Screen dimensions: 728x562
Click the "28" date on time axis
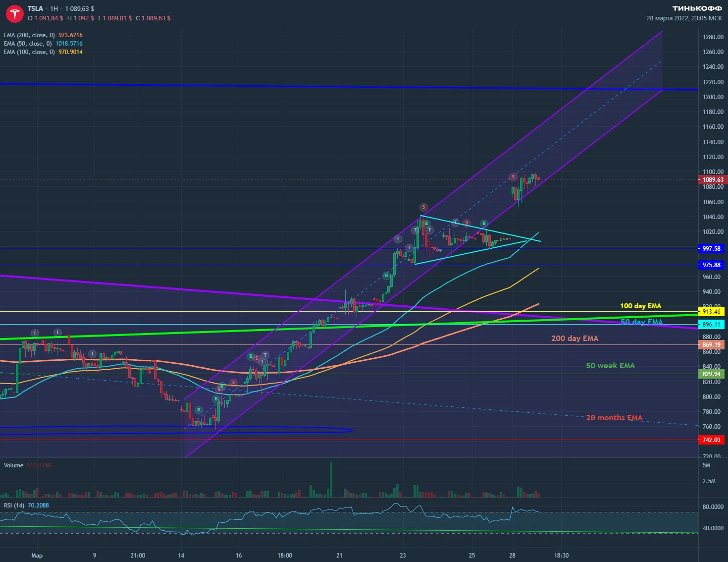tap(512, 556)
